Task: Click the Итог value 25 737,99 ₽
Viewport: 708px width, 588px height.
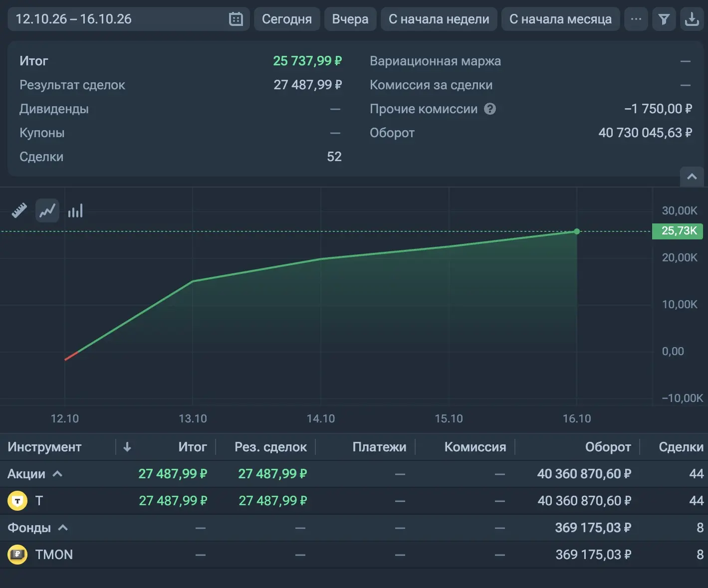Action: pyautogui.click(x=307, y=61)
